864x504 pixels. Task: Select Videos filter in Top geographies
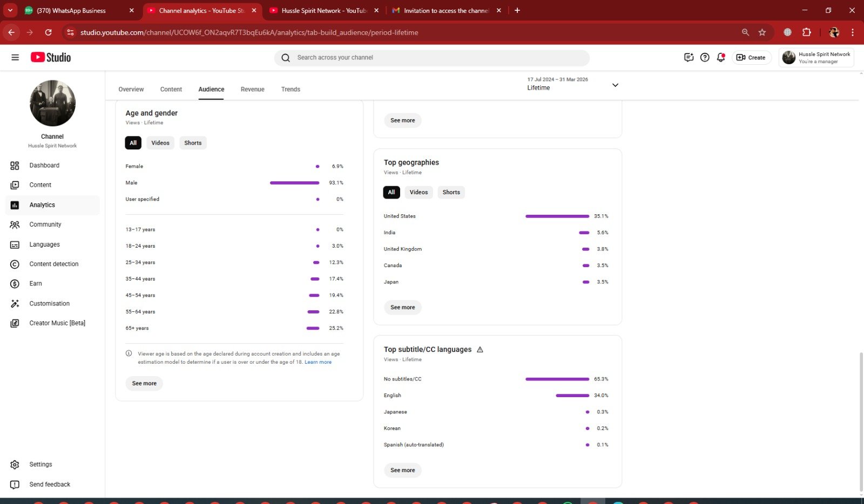(418, 192)
